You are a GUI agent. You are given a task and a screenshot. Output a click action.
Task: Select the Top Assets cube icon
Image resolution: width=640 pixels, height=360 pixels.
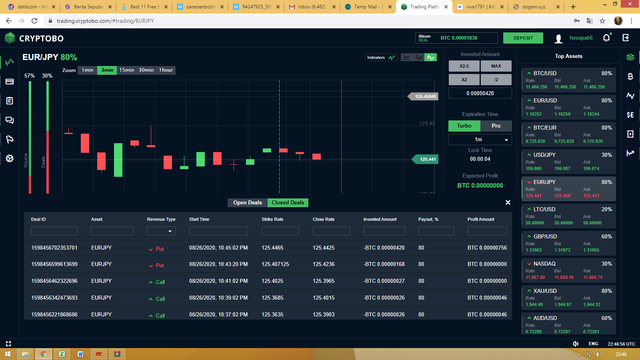pyautogui.click(x=630, y=57)
